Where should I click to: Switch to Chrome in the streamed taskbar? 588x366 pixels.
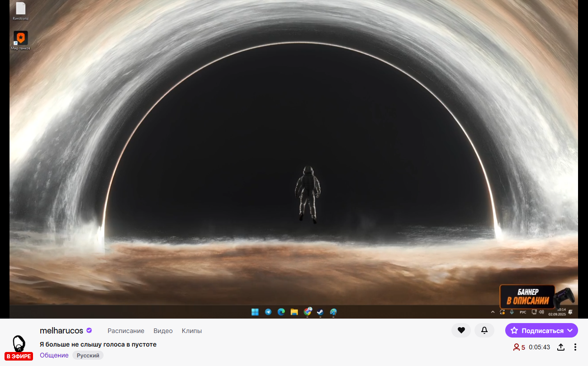click(x=308, y=311)
